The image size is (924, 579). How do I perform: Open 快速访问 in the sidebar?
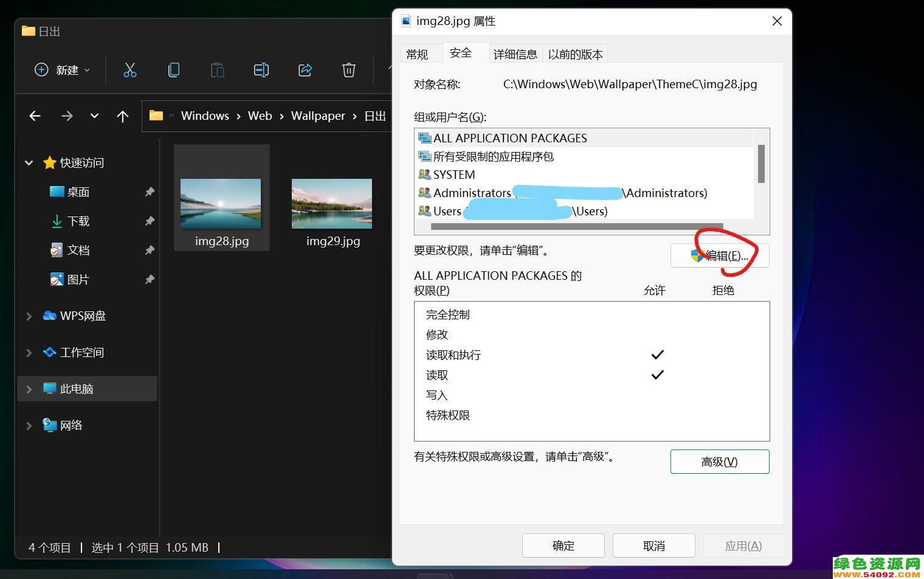[x=81, y=162]
